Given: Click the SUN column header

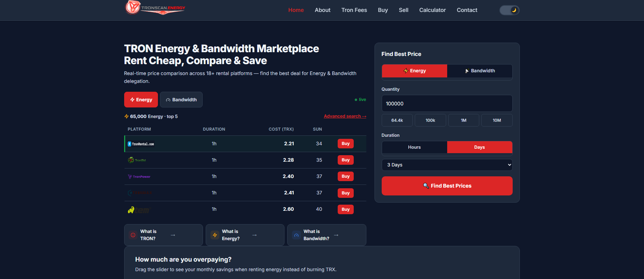Looking at the screenshot, I should coord(317,129).
